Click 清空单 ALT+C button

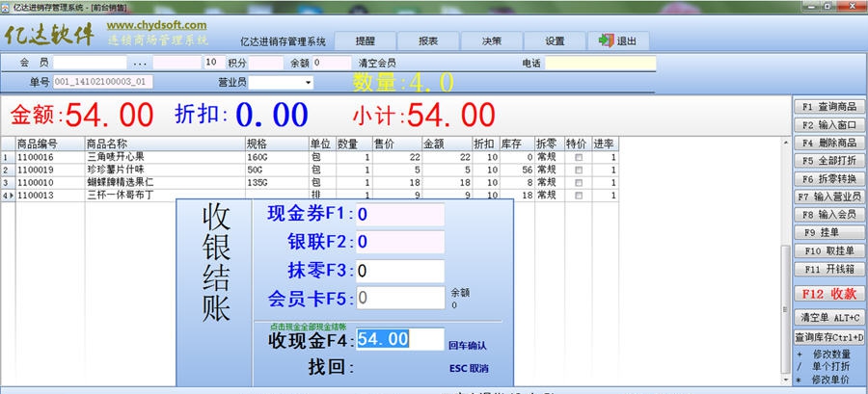tap(829, 318)
